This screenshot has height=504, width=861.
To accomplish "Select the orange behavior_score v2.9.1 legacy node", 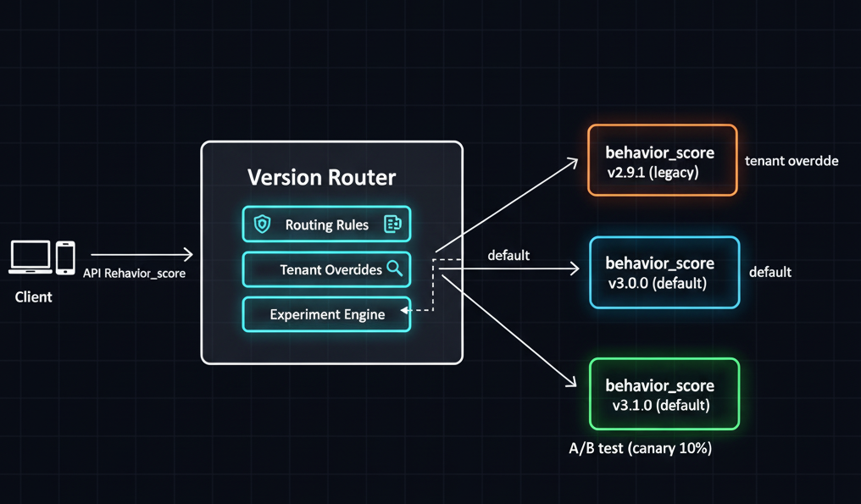I will click(662, 160).
